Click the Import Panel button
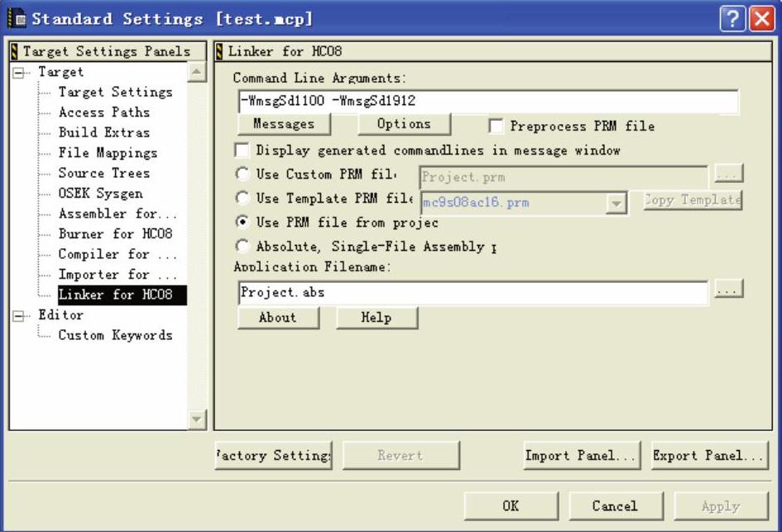Viewport: 782px width, 532px height. pos(582,456)
